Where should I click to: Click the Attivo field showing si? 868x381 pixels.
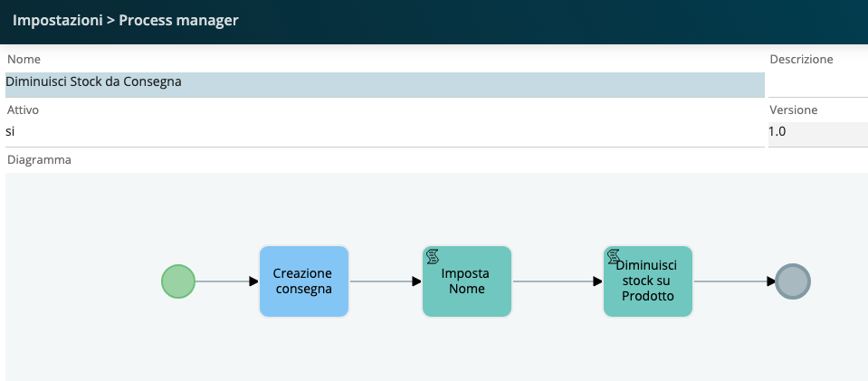click(385, 133)
